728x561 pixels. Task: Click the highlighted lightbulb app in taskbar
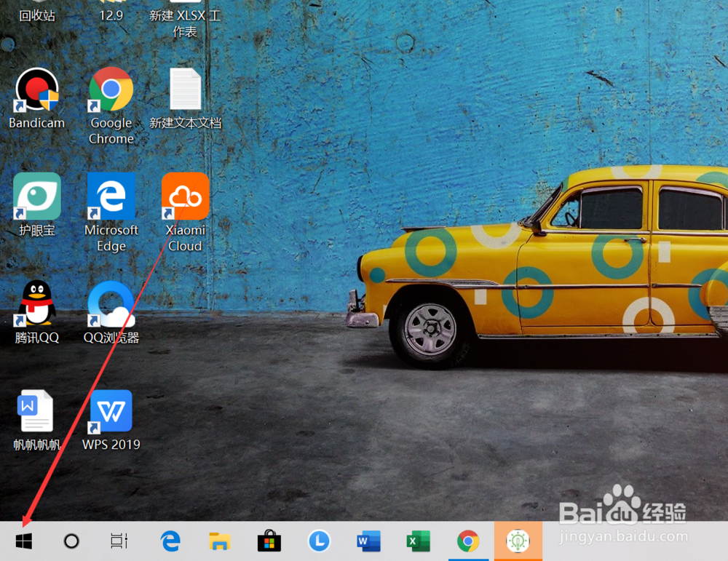pyautogui.click(x=518, y=541)
